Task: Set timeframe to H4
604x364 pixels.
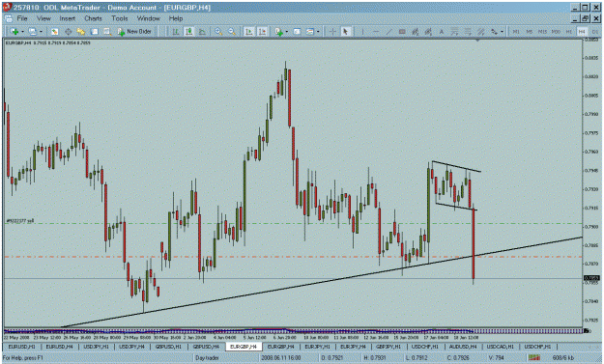Action: (582, 32)
